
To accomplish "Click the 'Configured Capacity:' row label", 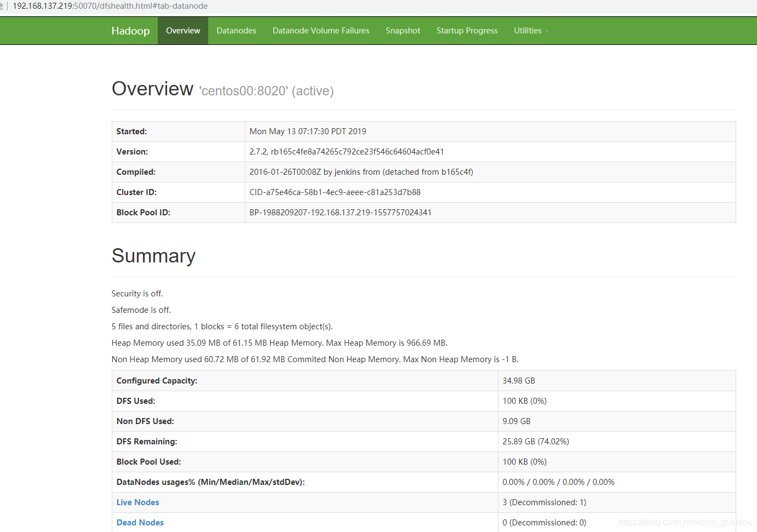I will click(x=157, y=381).
